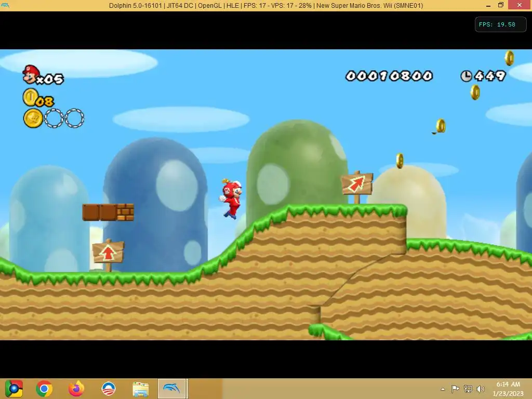Click the second empty star coin slot
This screenshot has height=399, width=532.
point(54,118)
